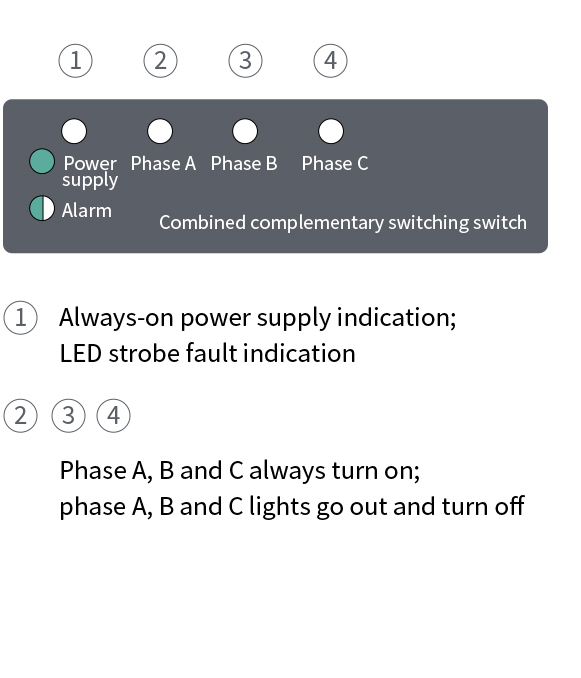Click the Phase A indicator light
The width and height of the screenshot is (581, 678).
click(160, 131)
